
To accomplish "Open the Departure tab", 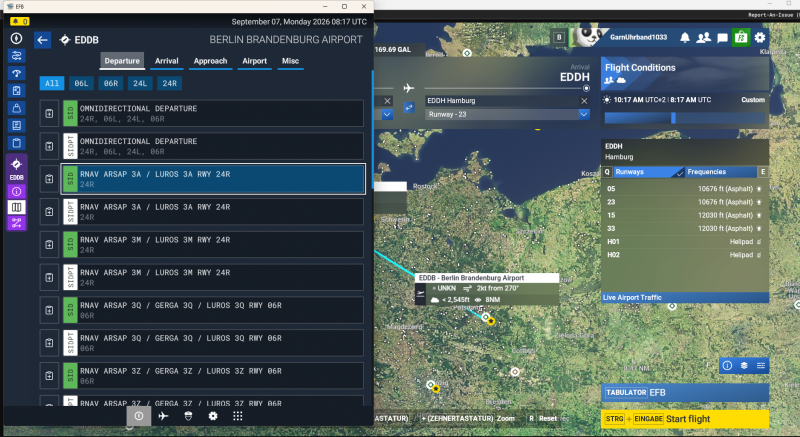I will pos(122,61).
